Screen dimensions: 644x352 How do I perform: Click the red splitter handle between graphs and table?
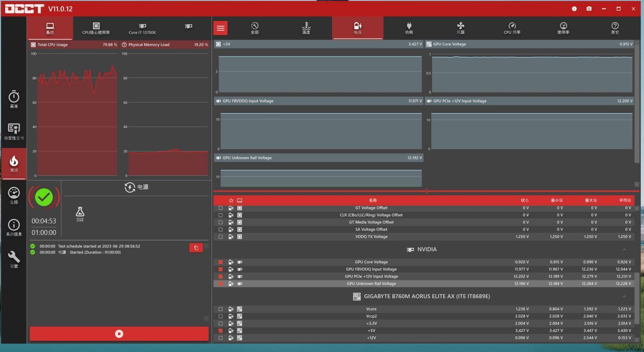pyautogui.click(x=426, y=191)
